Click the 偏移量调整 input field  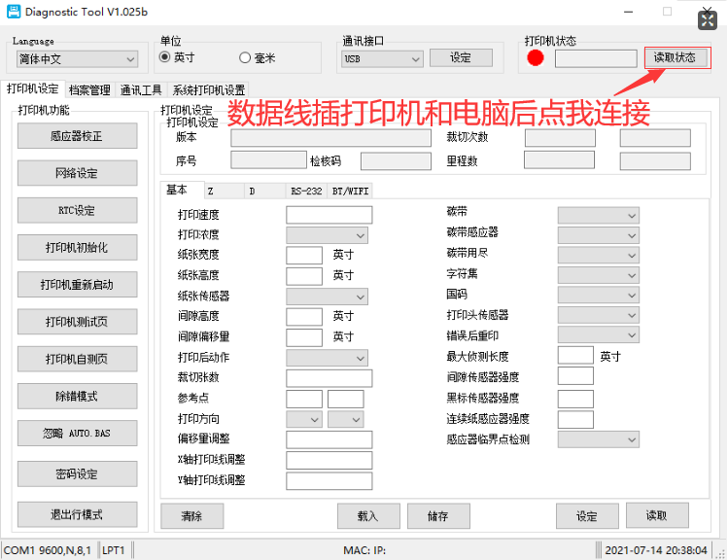tap(329, 439)
